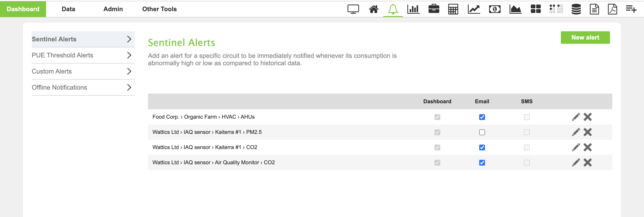Click the database stack icon
644x217 pixels.
pyautogui.click(x=576, y=9)
